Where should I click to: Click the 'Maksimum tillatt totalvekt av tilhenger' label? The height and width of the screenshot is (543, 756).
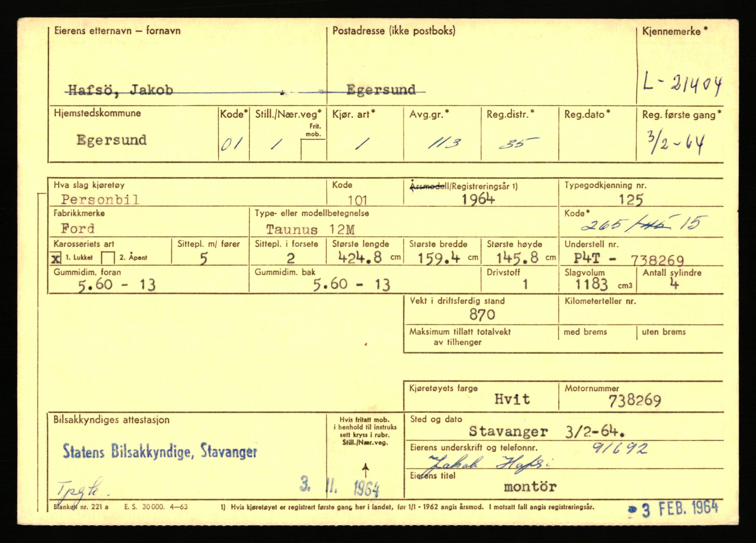click(x=460, y=337)
